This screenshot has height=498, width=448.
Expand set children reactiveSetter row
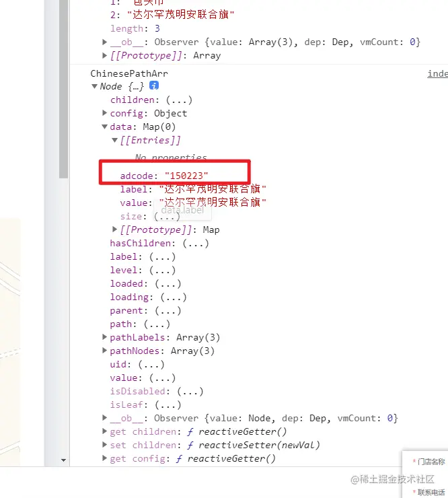click(104, 445)
